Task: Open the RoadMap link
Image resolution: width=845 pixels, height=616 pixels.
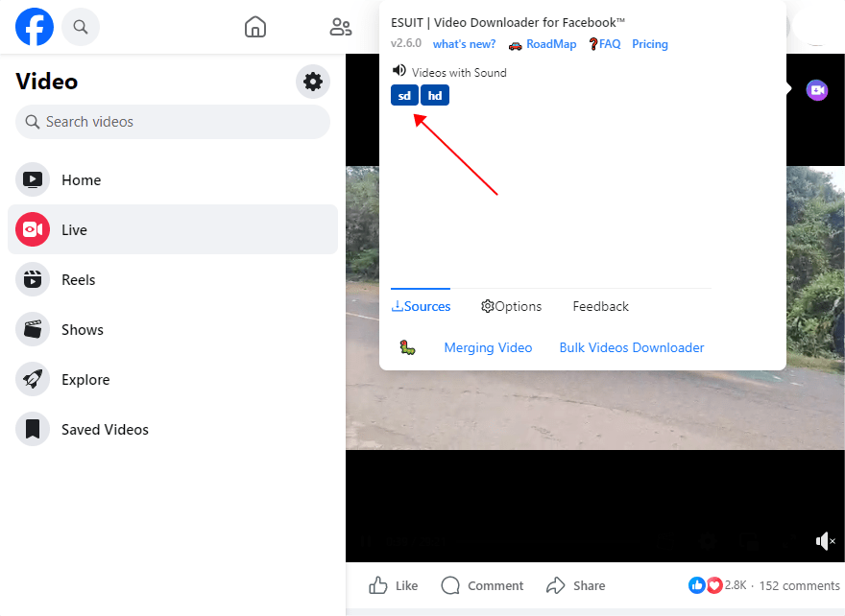Action: (551, 44)
